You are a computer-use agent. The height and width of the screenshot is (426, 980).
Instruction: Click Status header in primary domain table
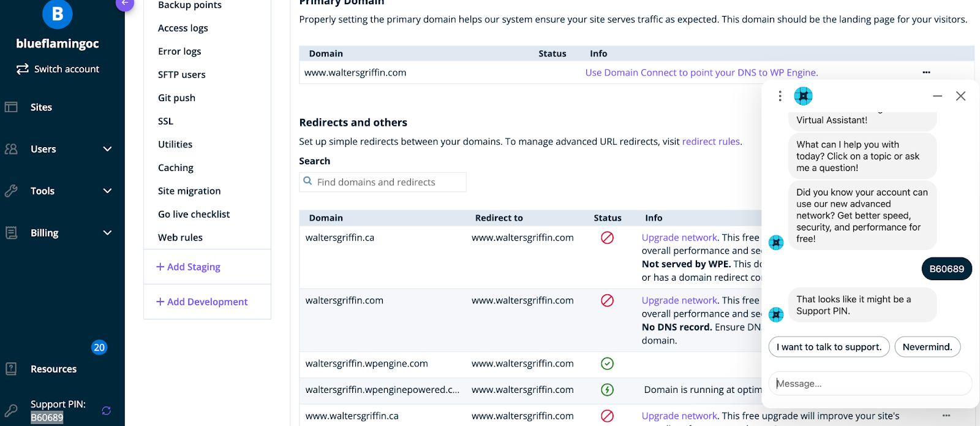click(x=552, y=53)
